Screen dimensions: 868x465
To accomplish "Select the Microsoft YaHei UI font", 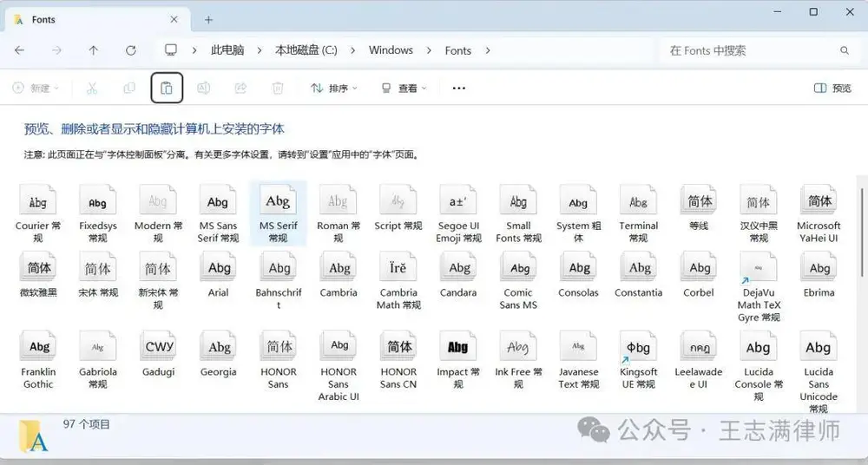I will tap(819, 213).
